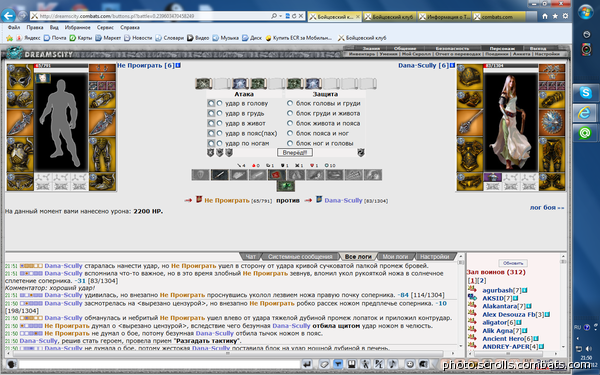Expand the address bar search dropdown arrow
This screenshot has height=375, width=600.
pyautogui.click(x=280, y=16)
